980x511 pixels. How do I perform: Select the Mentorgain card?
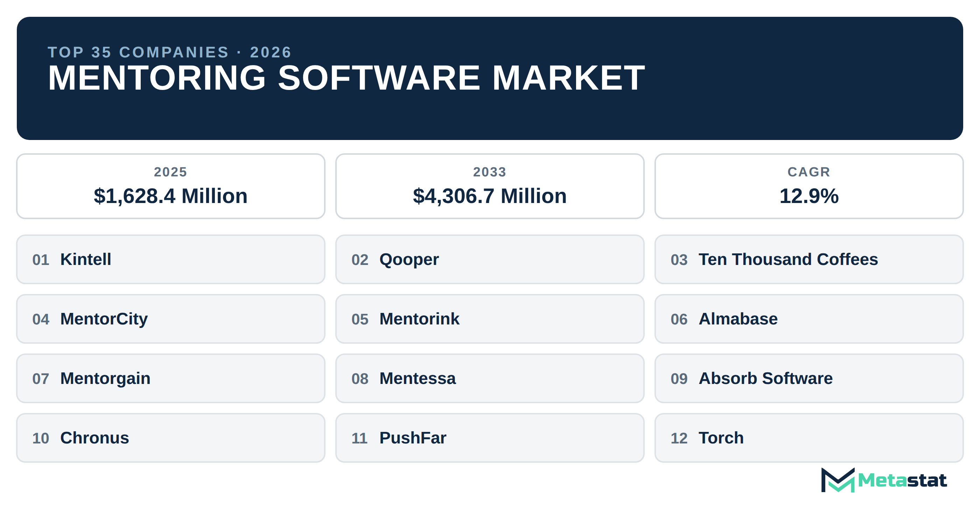point(170,378)
